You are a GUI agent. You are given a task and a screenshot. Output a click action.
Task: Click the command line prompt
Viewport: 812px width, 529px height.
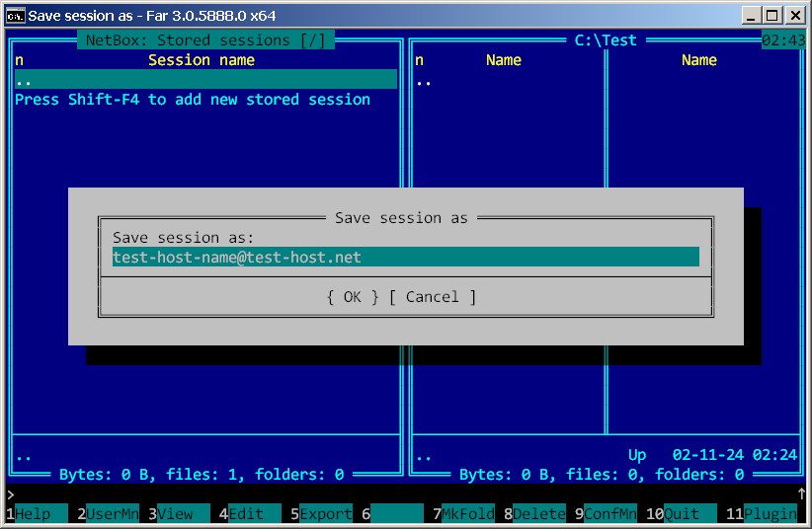[x=10, y=493]
